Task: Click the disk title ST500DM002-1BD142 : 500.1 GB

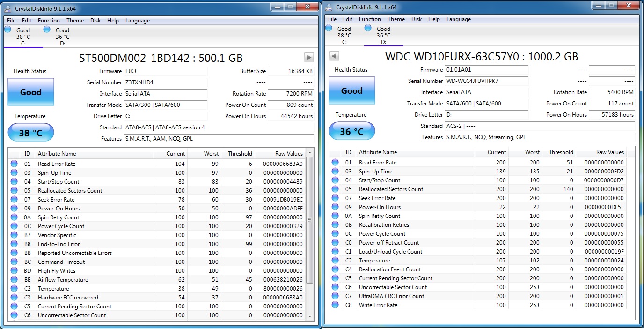Action: pyautogui.click(x=161, y=58)
